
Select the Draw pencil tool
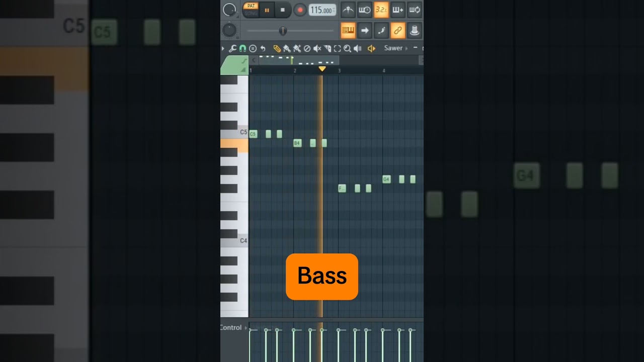click(x=277, y=49)
